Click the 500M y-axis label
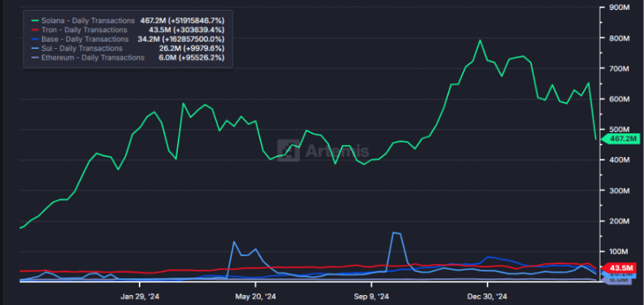644x305 pixels. click(x=619, y=130)
